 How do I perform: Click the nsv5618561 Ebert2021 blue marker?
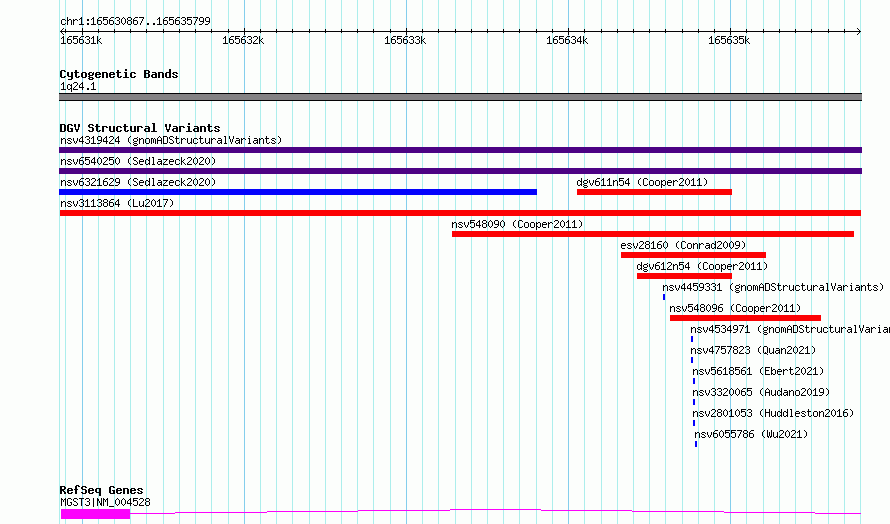[x=694, y=381]
